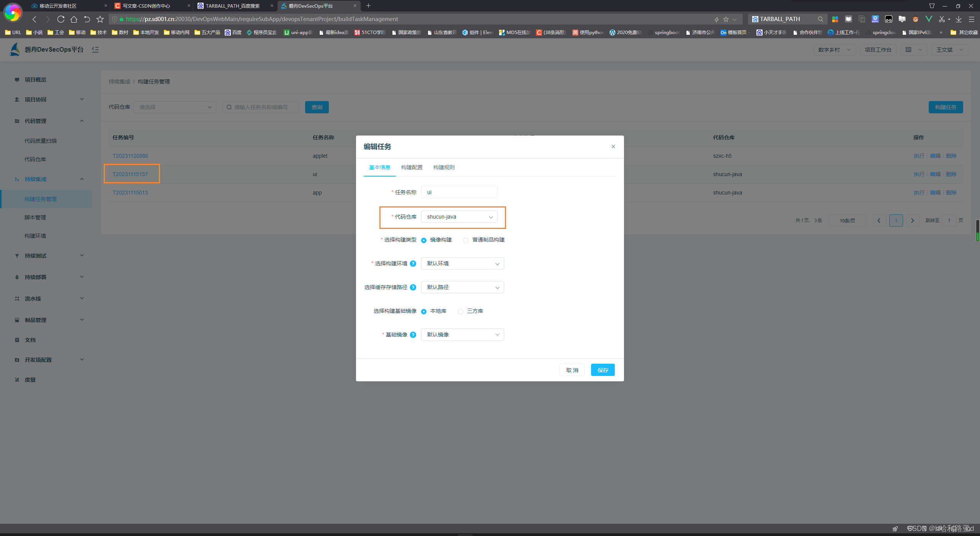980x536 pixels.
Task: Open the 王文斌 user menu
Action: 949,50
